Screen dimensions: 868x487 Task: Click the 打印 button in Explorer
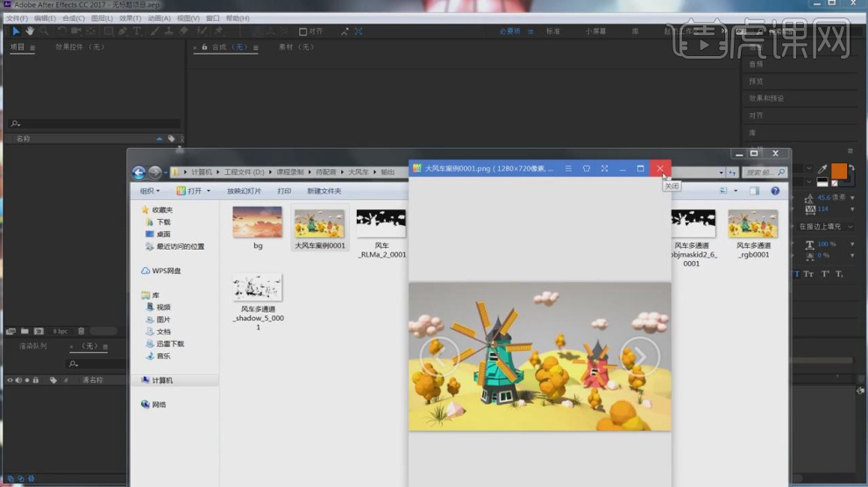(284, 191)
